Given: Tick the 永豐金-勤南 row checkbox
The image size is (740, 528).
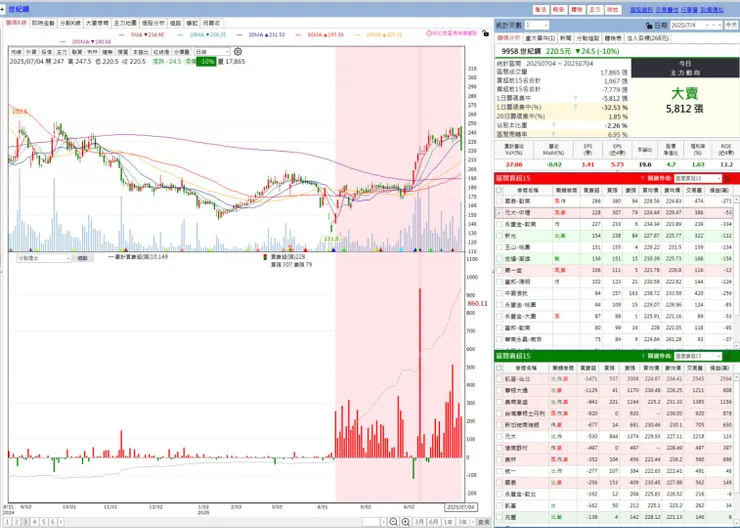Looking at the screenshot, I should 499,225.
